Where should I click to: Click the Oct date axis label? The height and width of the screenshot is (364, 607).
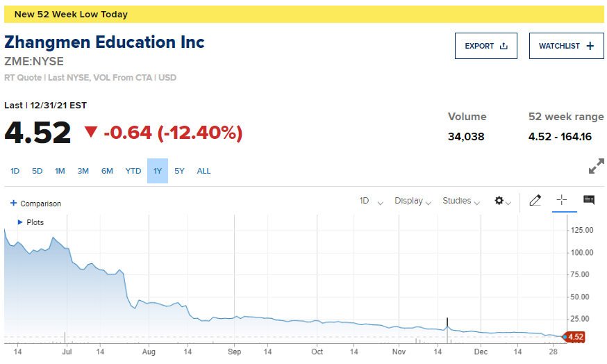(x=317, y=351)
